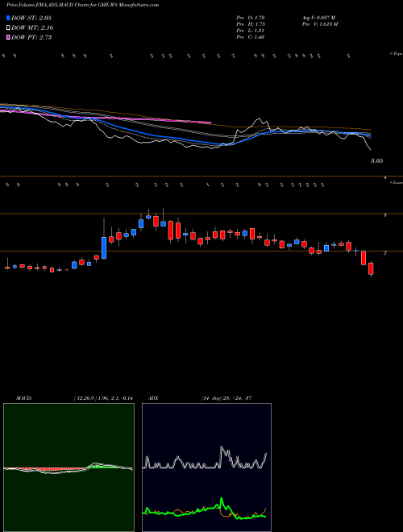Open the green MACD indicator chart panel
This screenshot has height=532, width=403.
[69, 468]
